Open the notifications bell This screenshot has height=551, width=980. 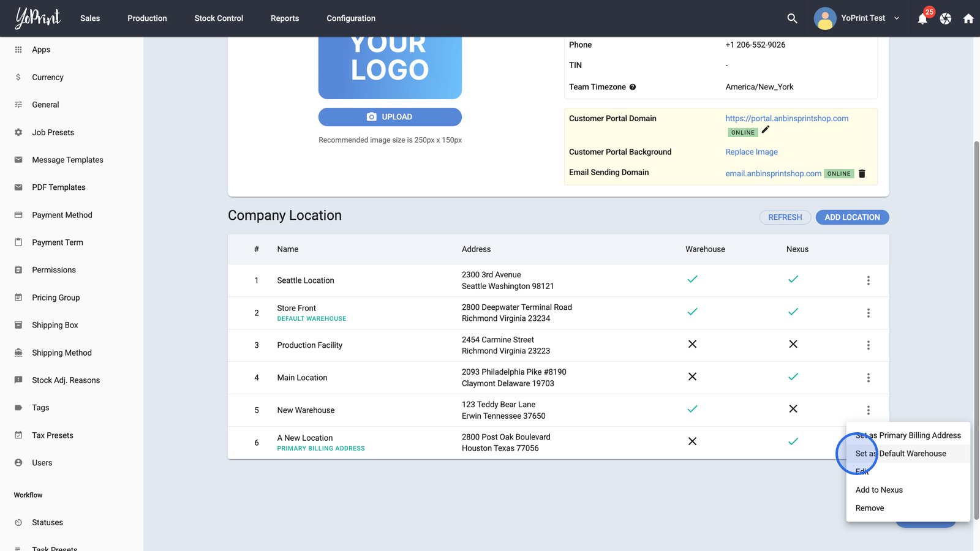[922, 19]
